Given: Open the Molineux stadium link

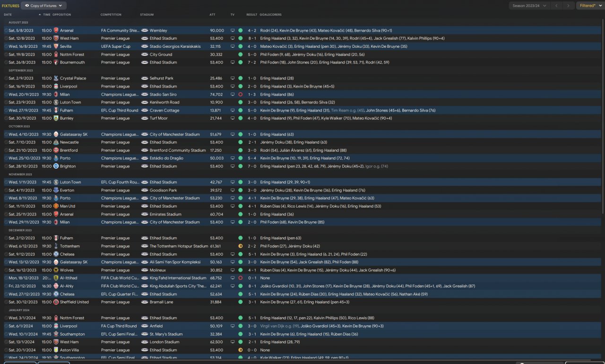Looking at the screenshot, I should tap(159, 270).
